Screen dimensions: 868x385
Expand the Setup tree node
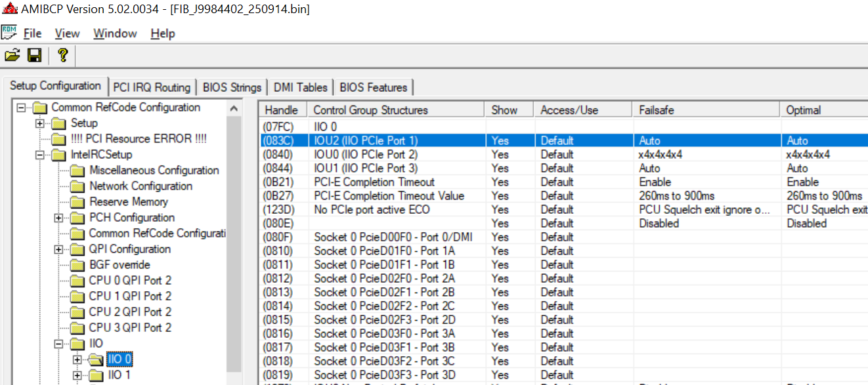pyautogui.click(x=40, y=123)
